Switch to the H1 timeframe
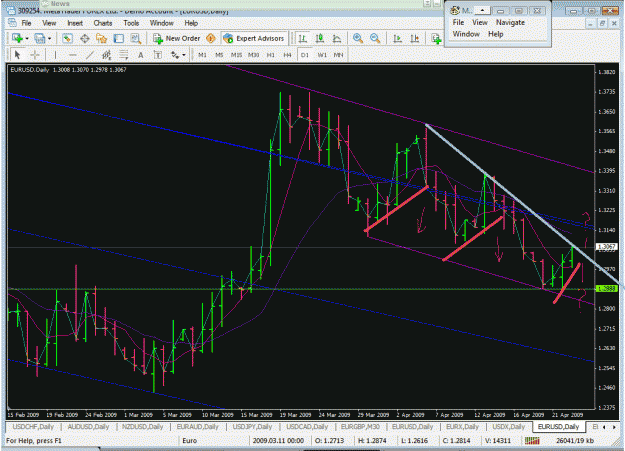 (x=271, y=55)
